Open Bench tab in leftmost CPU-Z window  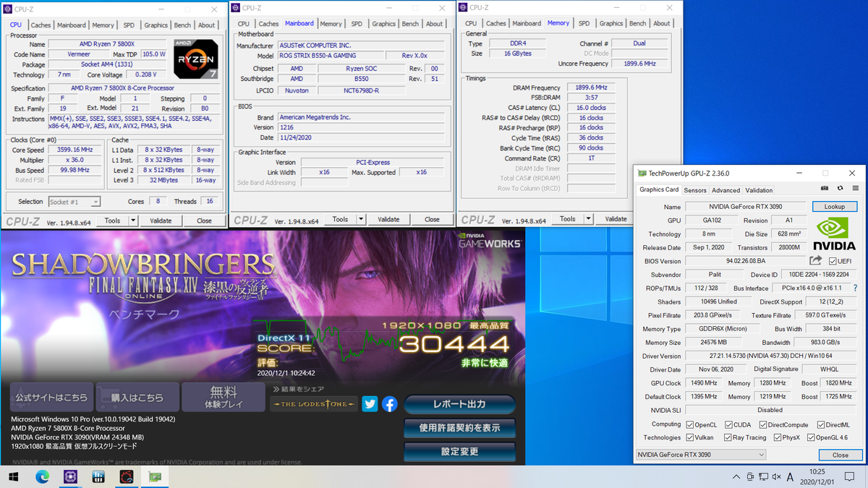[x=182, y=25]
